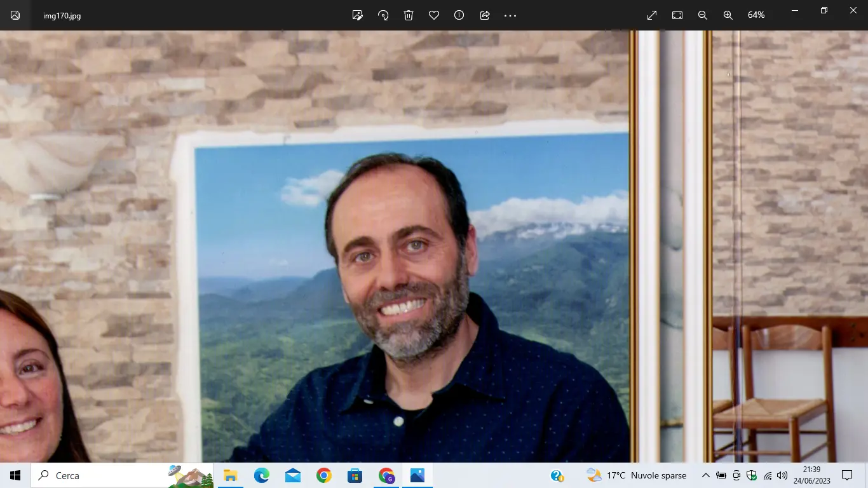Click the 64% zoom level indicator

(x=756, y=15)
